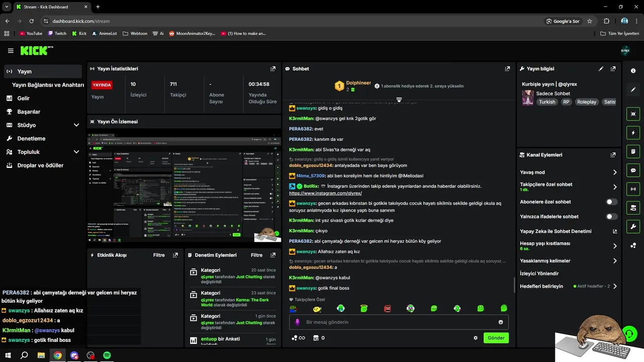Viewport: 644px width, 362px height.
Task: Open Windows Start menu
Action: [8, 355]
